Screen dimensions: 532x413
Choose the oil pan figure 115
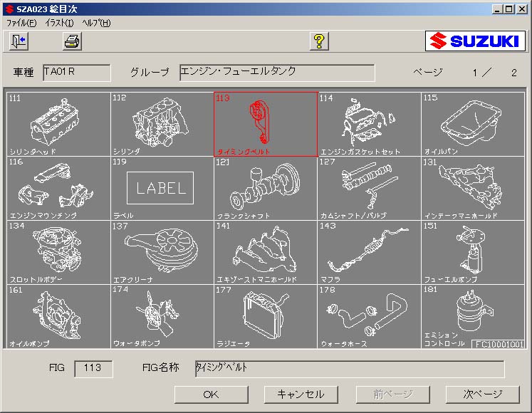[x=472, y=124]
